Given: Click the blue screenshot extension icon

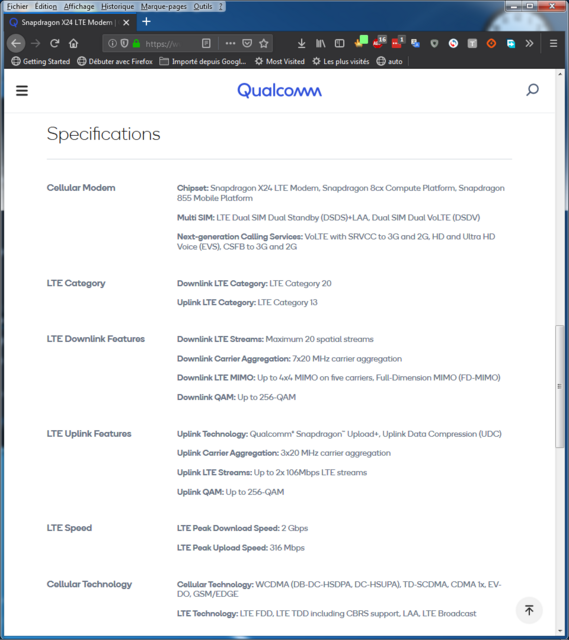Looking at the screenshot, I should point(511,43).
